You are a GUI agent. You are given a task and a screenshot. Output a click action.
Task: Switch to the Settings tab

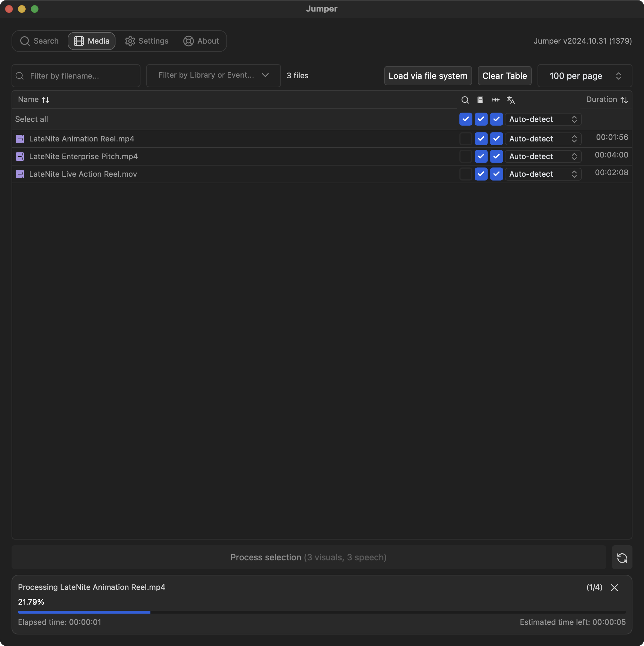click(x=147, y=41)
